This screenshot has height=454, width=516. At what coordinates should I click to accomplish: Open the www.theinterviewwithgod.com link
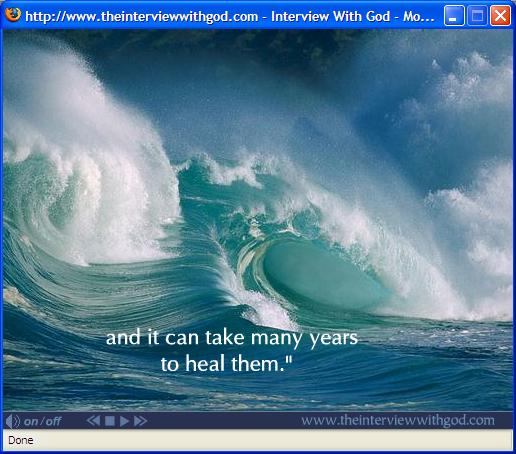(398, 420)
